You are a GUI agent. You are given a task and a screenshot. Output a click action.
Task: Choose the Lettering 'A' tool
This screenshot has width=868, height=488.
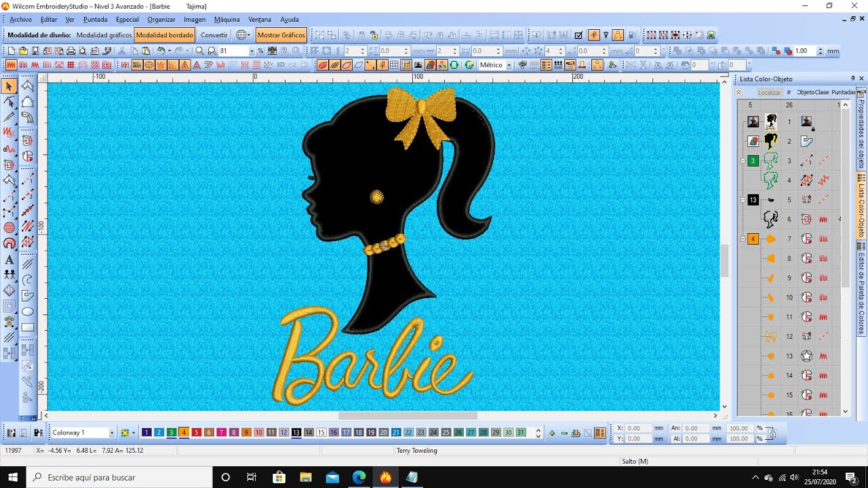coord(9,260)
